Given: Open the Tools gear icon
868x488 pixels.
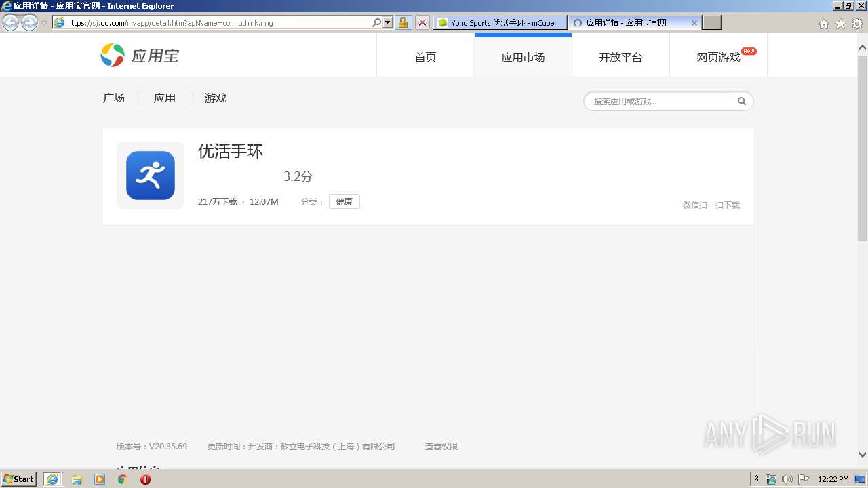Looking at the screenshot, I should pos(857,24).
